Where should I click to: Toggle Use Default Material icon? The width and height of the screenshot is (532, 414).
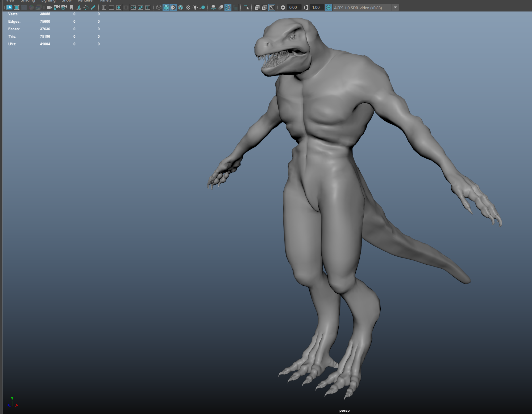(x=173, y=7)
